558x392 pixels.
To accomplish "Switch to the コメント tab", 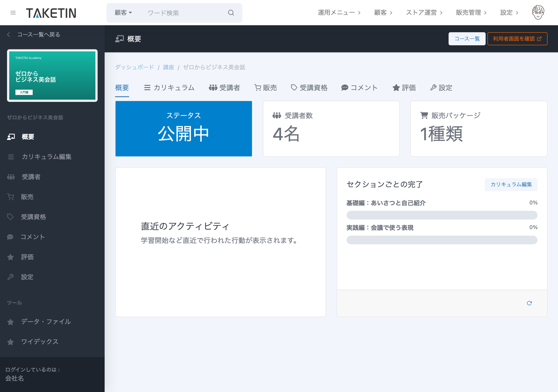I will 359,88.
